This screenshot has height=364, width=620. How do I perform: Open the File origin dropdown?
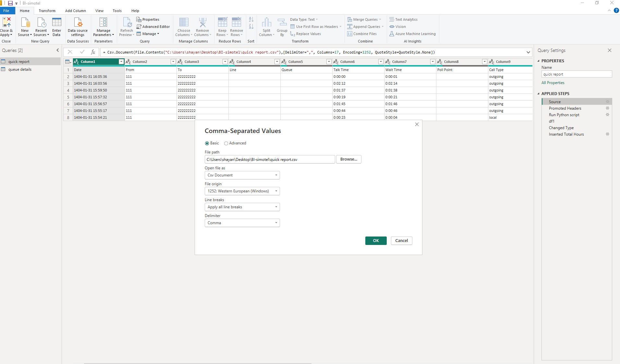point(242,191)
